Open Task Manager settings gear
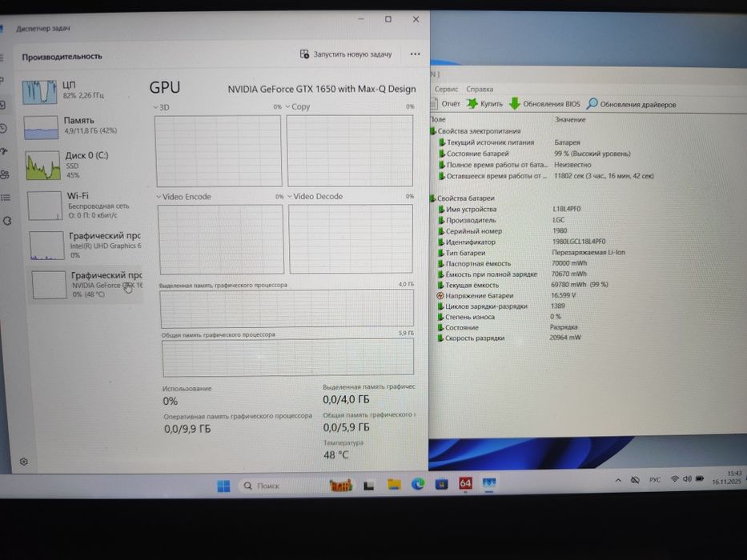The height and width of the screenshot is (560, 747). [x=24, y=462]
